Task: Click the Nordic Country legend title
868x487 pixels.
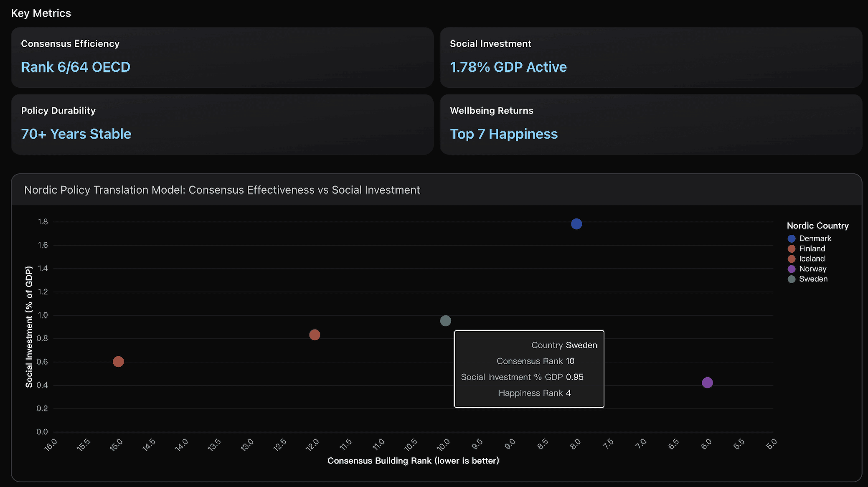Action: 817,226
